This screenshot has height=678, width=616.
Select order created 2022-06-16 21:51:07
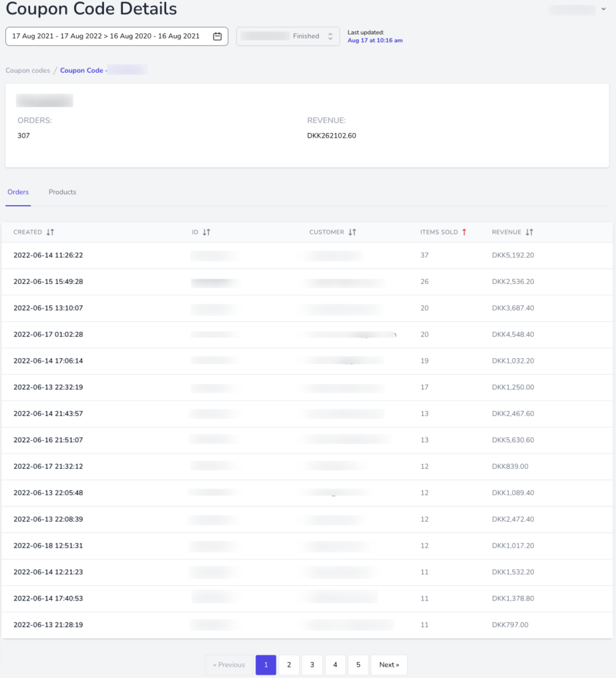tap(307, 440)
